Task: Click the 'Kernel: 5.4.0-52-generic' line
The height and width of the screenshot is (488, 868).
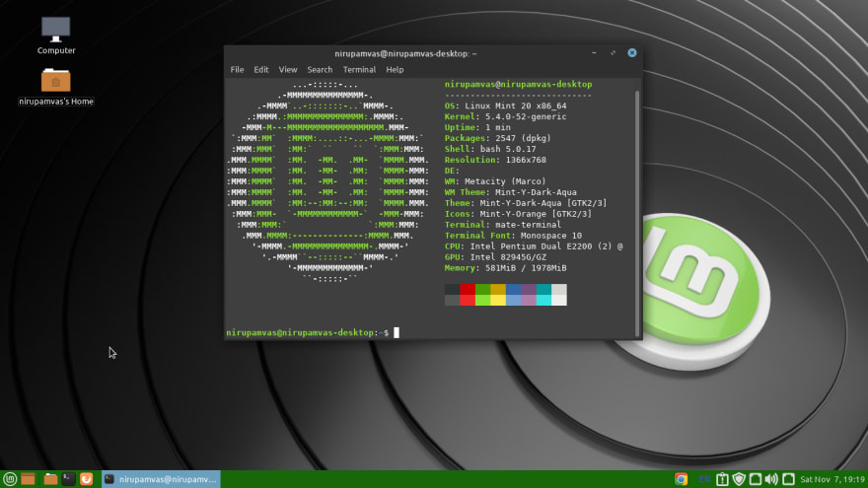Action: click(x=505, y=116)
